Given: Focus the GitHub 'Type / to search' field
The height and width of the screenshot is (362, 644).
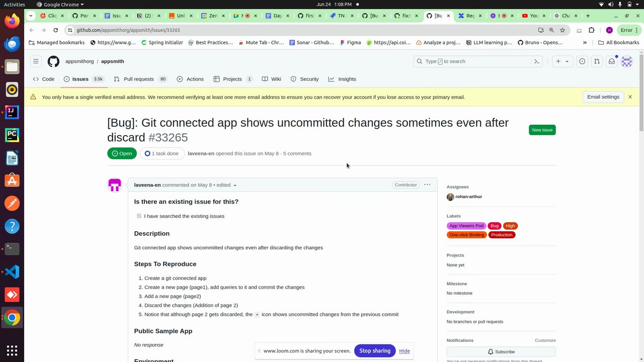Looking at the screenshot, I should click(472, 61).
